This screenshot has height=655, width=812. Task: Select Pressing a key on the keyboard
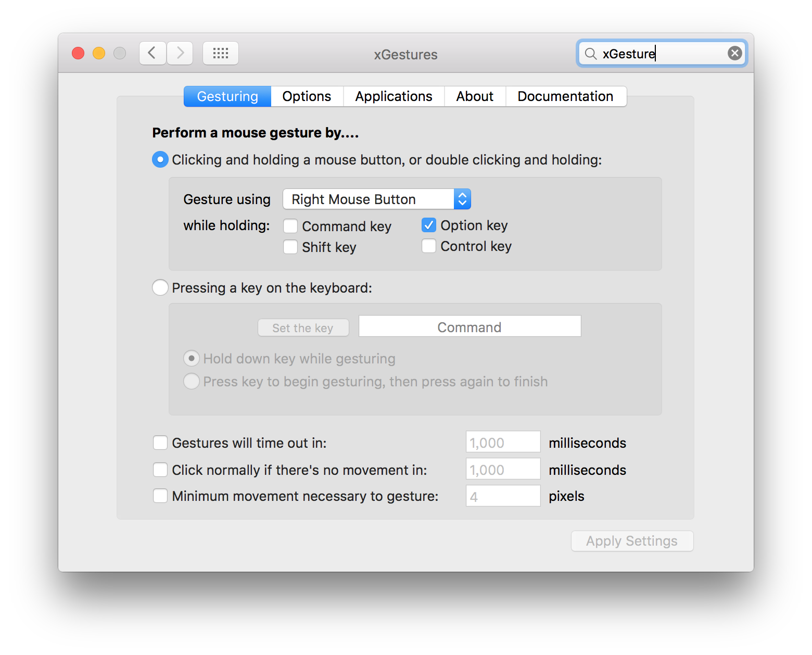[160, 287]
